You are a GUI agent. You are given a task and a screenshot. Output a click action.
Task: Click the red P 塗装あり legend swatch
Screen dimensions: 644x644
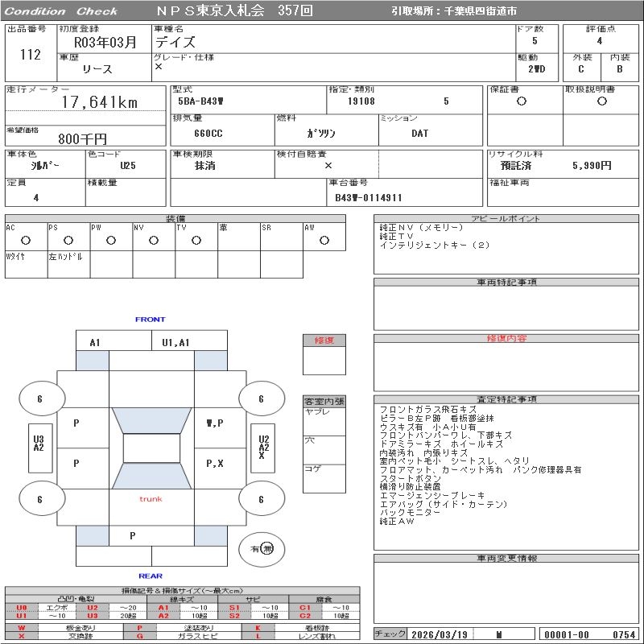(x=139, y=628)
